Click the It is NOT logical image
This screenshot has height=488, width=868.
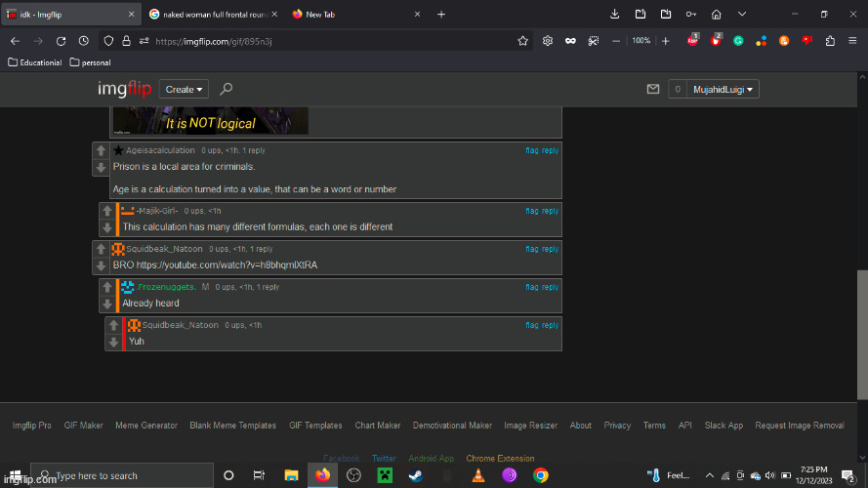click(x=210, y=121)
